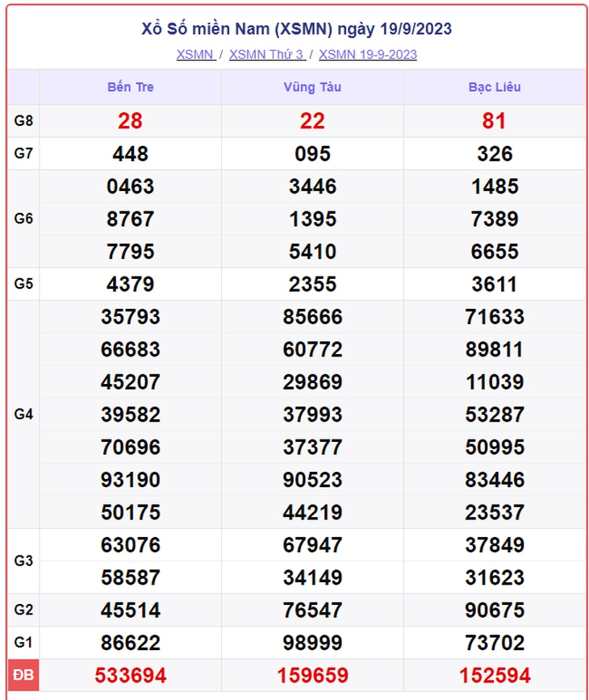
Task: Click G6 number 5410
Action: click(x=312, y=252)
